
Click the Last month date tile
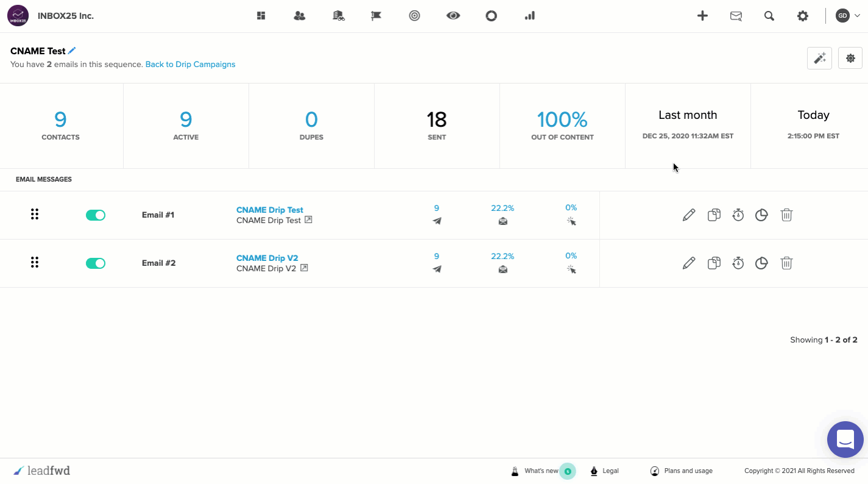click(x=688, y=126)
